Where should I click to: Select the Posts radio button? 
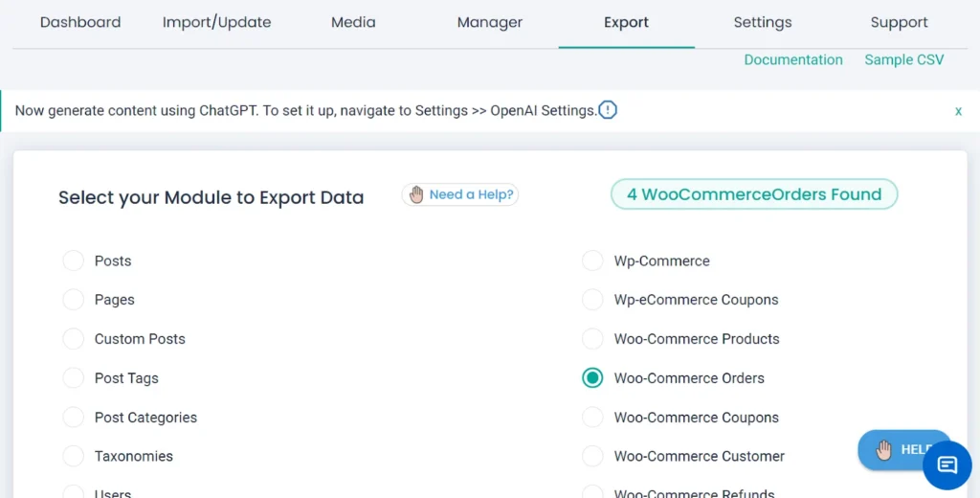(x=74, y=260)
